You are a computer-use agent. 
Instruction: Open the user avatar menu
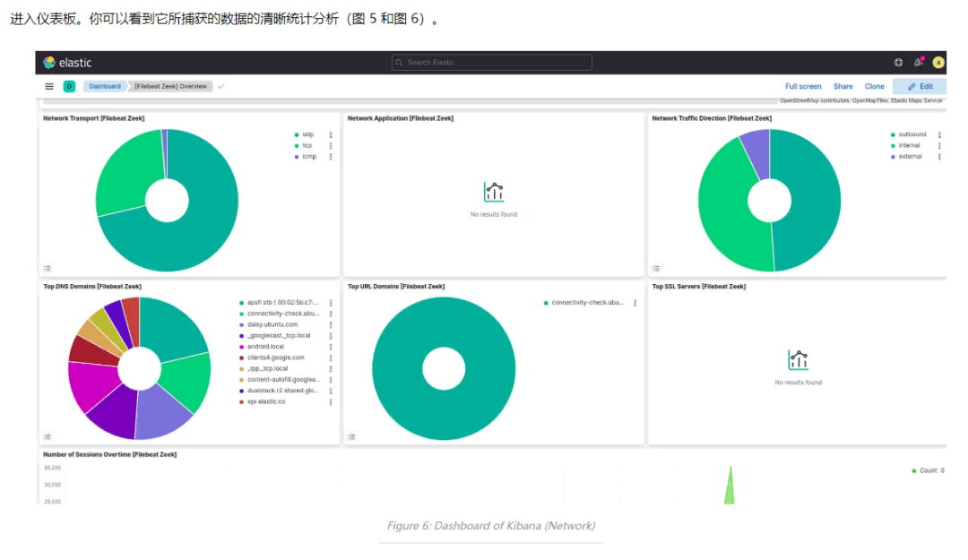coord(938,63)
